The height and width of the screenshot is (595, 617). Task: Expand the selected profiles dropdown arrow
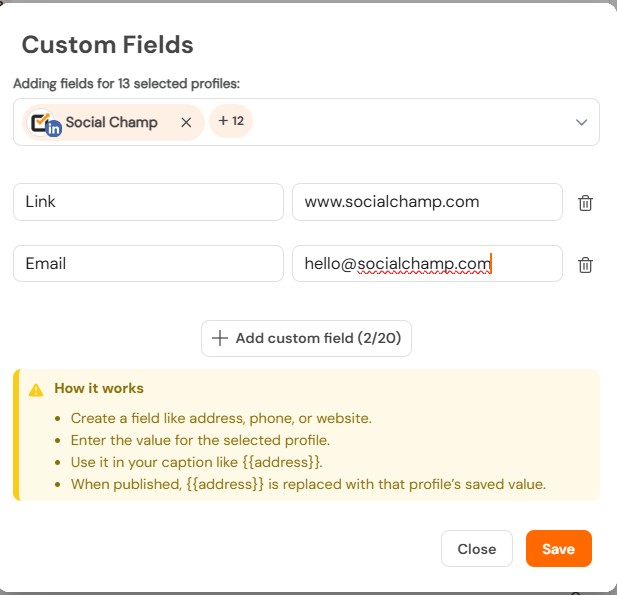[581, 122]
